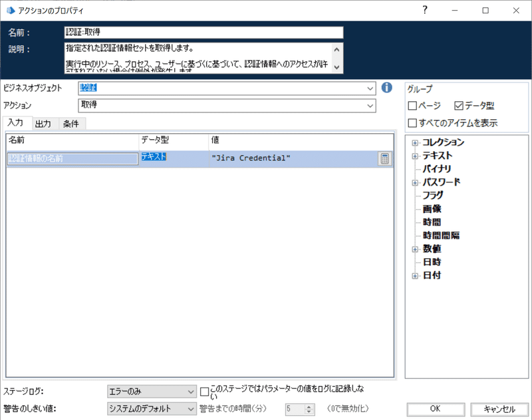Enable すべてのアイテムを表示 checkbox
The height and width of the screenshot is (420, 532).
412,122
